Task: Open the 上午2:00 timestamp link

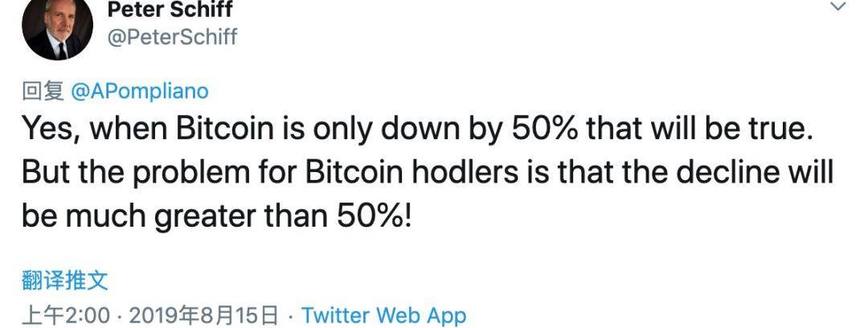Action: pyautogui.click(x=65, y=316)
